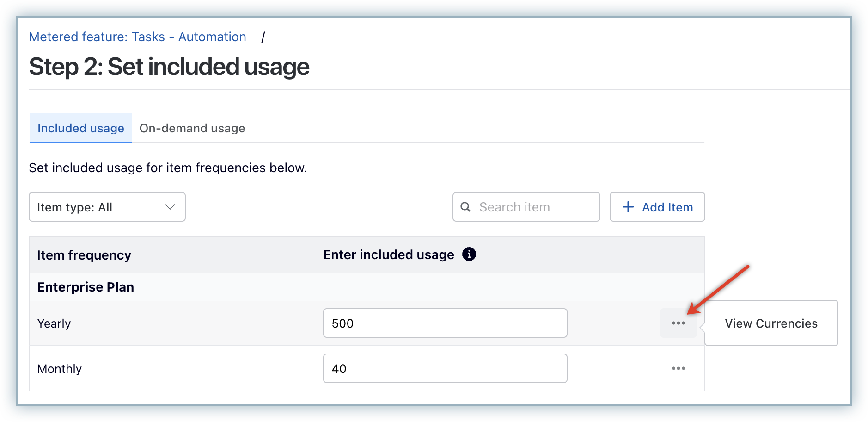Viewport: 868px width, 422px height.
Task: Click the plus icon on Add Item
Action: tap(628, 207)
